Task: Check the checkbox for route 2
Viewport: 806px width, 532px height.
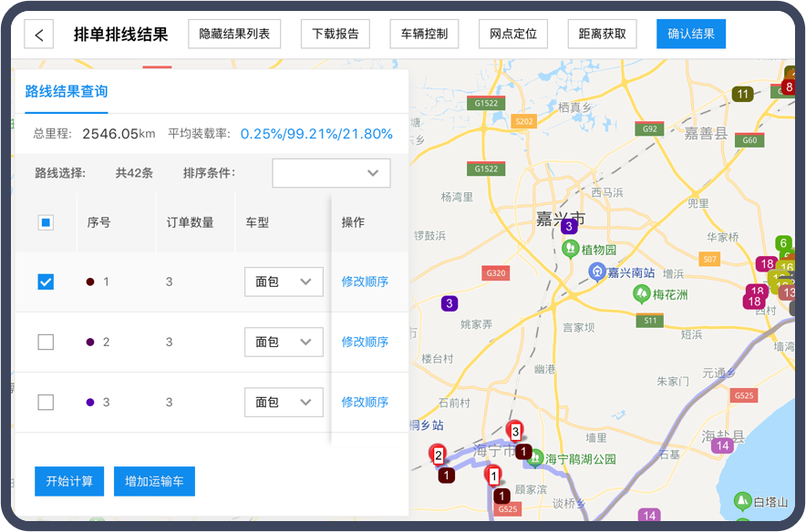Action: 46,342
